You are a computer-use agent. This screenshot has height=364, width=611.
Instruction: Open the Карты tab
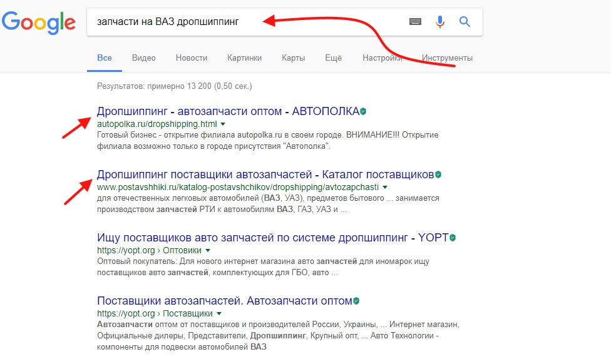click(294, 58)
